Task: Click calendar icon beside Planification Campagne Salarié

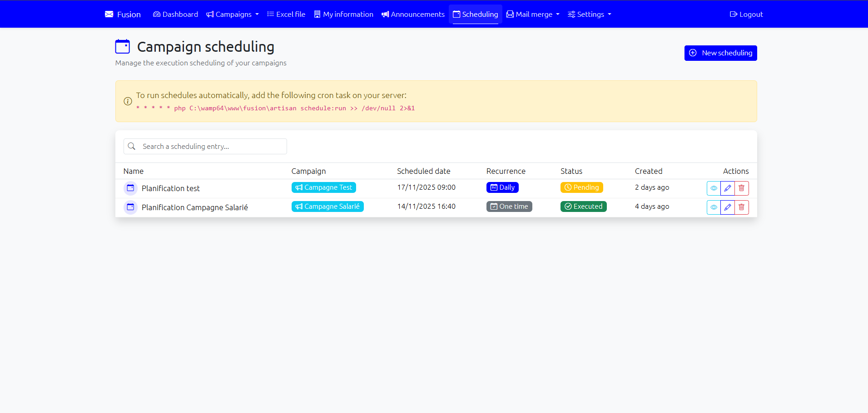Action: click(x=130, y=207)
